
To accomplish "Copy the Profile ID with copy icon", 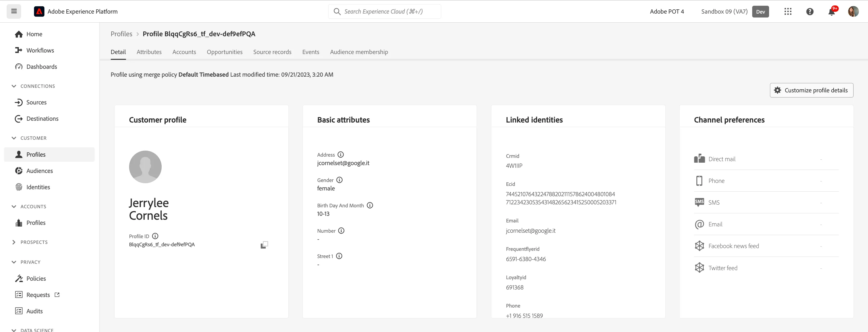I will 264,245.
